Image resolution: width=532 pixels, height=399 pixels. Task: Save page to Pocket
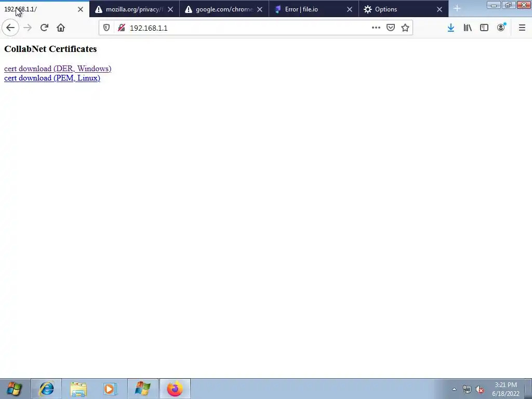click(391, 28)
